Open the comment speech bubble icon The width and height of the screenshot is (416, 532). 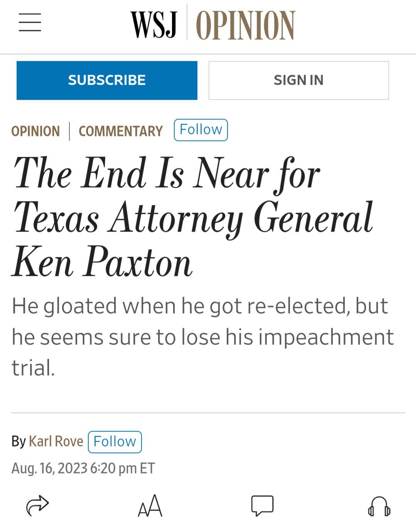coord(262,505)
